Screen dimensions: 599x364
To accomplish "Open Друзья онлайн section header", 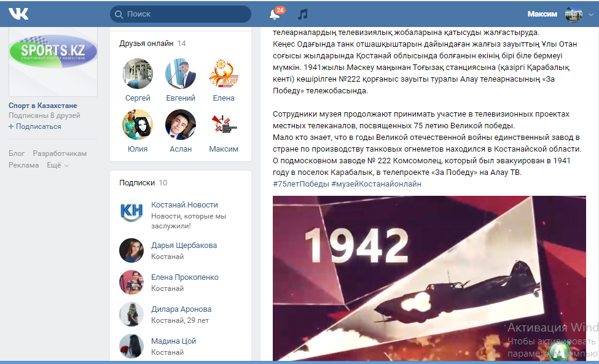I will click(146, 44).
